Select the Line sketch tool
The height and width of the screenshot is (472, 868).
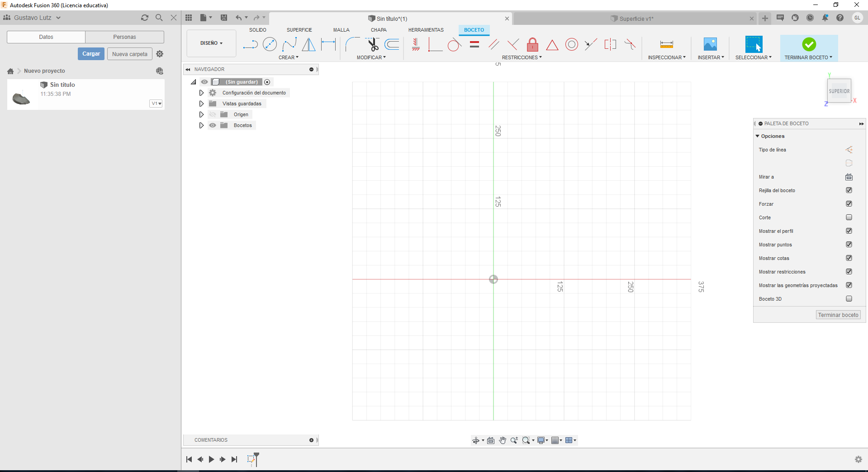click(250, 44)
